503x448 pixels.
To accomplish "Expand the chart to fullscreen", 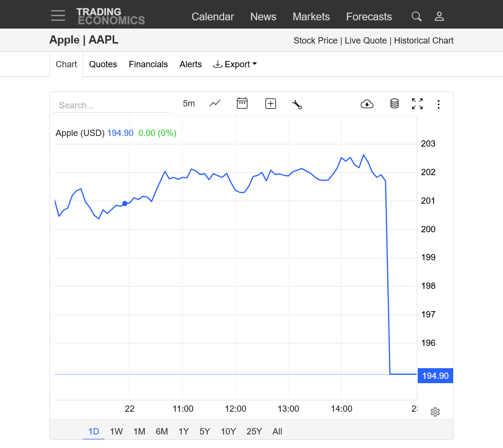I will click(x=417, y=104).
